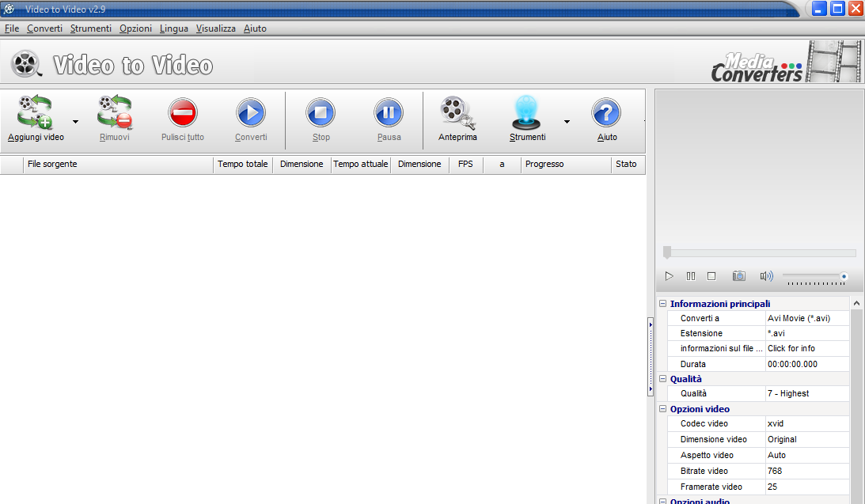Screen dimensions: 865x504
Task: Click the 'Click for info' file information value
Action: (x=808, y=348)
